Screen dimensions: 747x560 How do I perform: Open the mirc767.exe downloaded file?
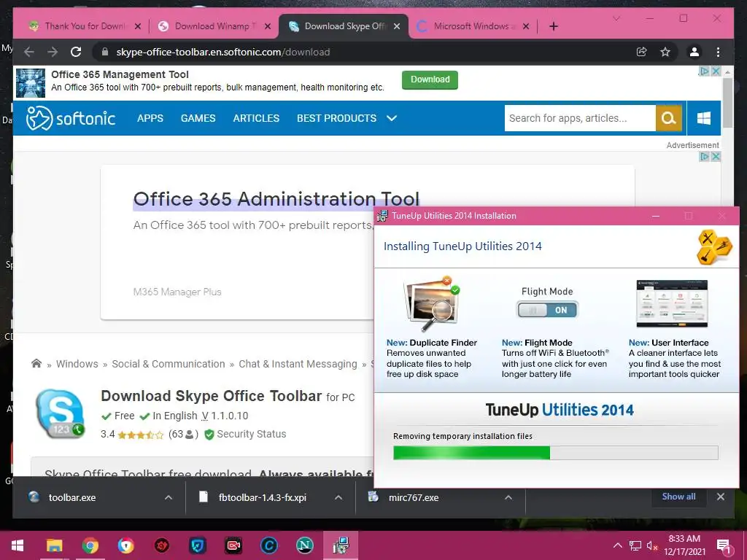point(413,497)
